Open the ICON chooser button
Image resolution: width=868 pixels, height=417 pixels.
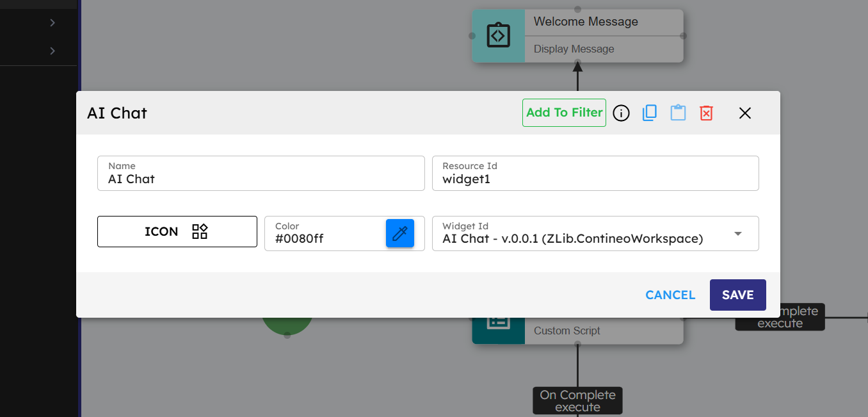click(x=177, y=231)
